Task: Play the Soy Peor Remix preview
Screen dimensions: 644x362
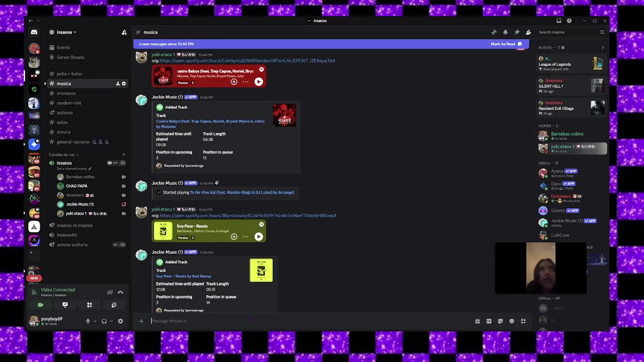Action: tap(259, 236)
